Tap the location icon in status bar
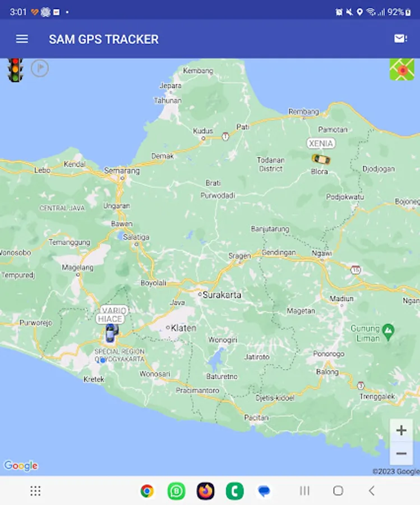Viewport: 420px width, 505px height. pyautogui.click(x=360, y=12)
